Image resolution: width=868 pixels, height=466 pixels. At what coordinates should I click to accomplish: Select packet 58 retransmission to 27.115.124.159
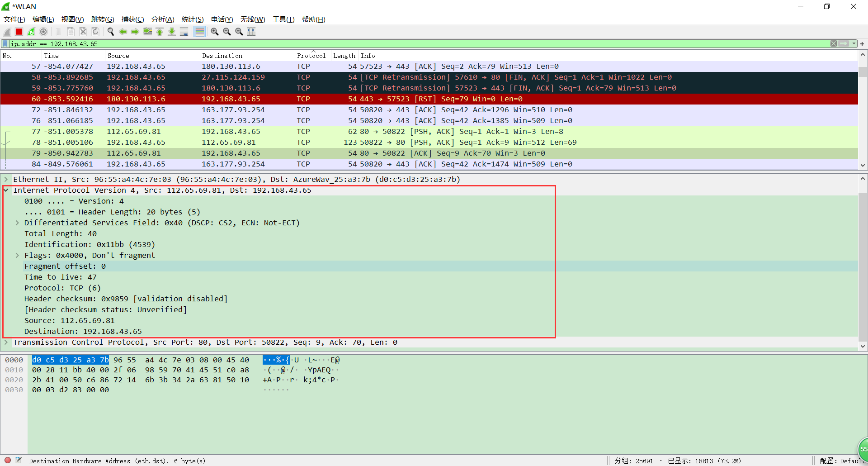pyautogui.click(x=429, y=77)
